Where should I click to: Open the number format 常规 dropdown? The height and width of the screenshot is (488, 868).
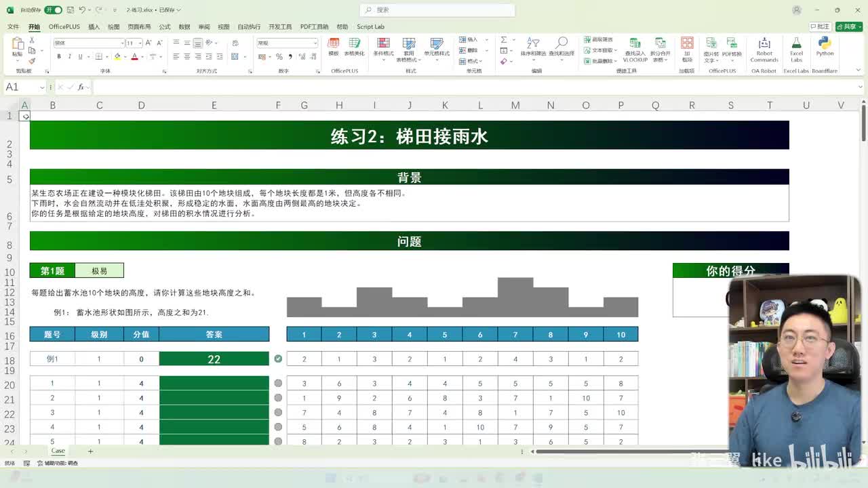[x=315, y=43]
